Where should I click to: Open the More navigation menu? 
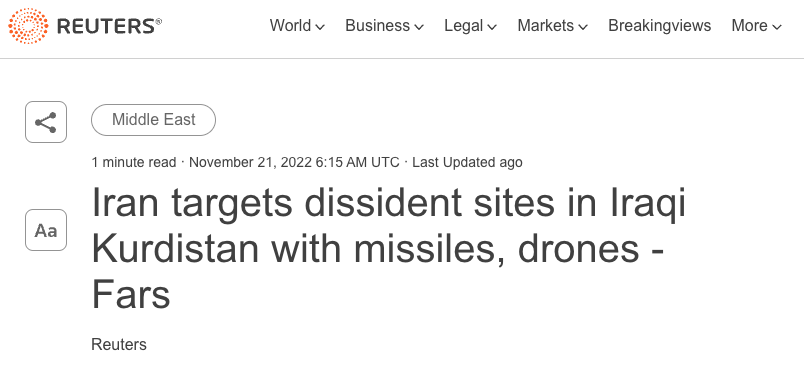click(x=749, y=26)
